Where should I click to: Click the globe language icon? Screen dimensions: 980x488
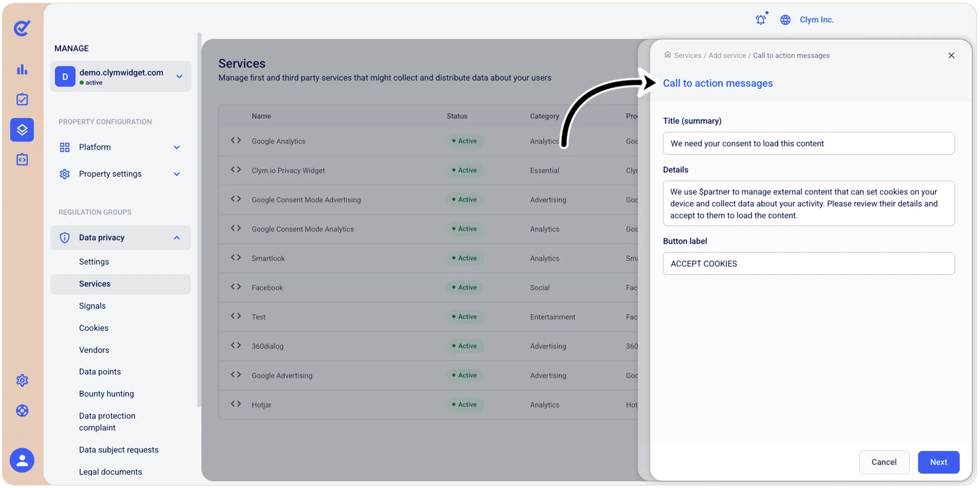[x=785, y=20]
